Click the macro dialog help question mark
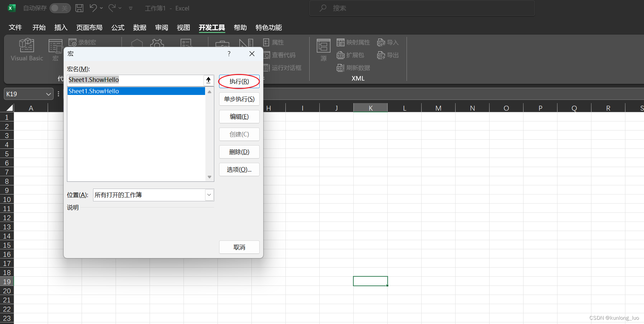Screen dimensions: 644x324 click(x=229, y=54)
